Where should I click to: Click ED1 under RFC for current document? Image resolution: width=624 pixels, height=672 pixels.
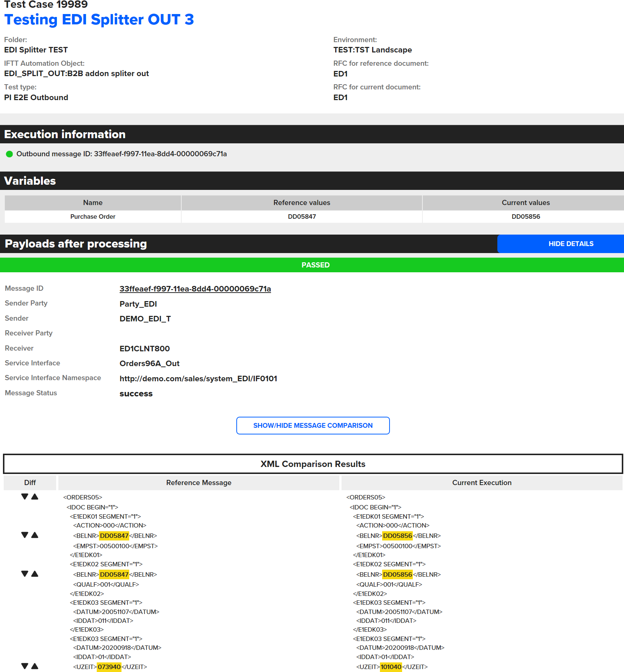pyautogui.click(x=340, y=98)
